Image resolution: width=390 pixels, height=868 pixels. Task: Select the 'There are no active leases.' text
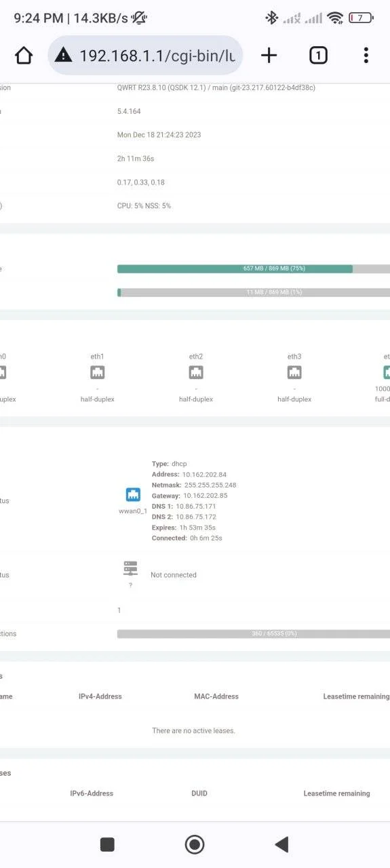tap(194, 731)
